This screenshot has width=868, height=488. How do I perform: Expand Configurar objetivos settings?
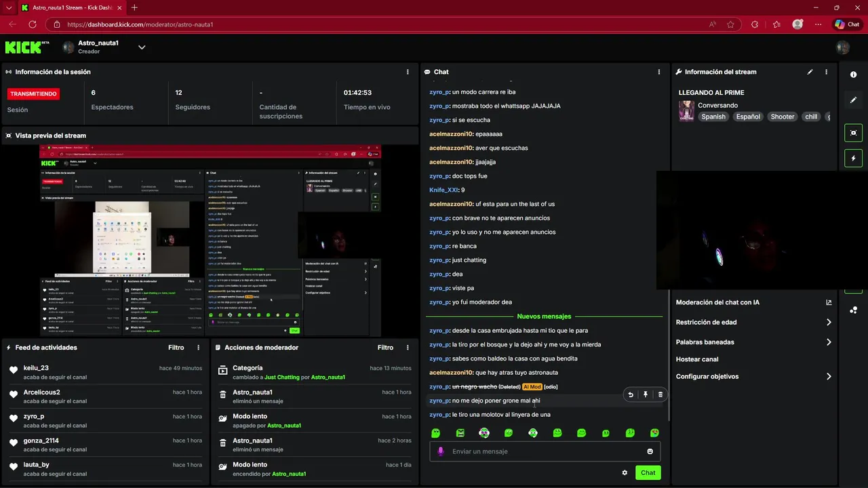point(829,377)
